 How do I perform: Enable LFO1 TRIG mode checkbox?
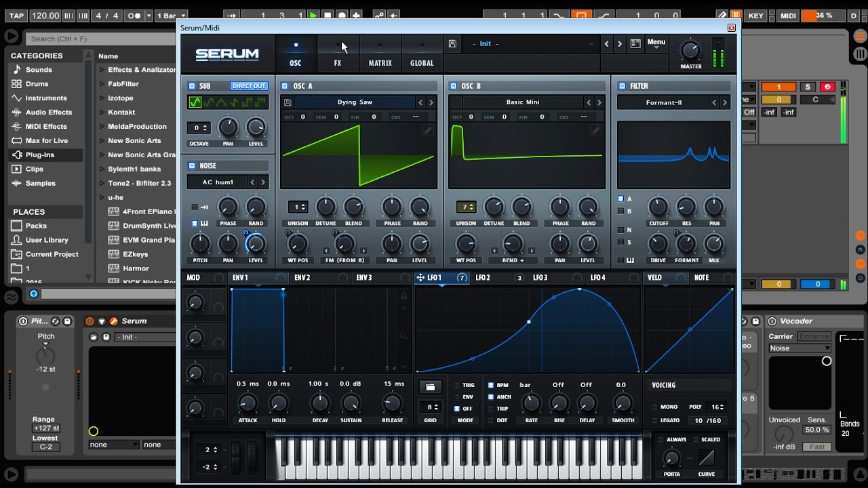(x=457, y=386)
